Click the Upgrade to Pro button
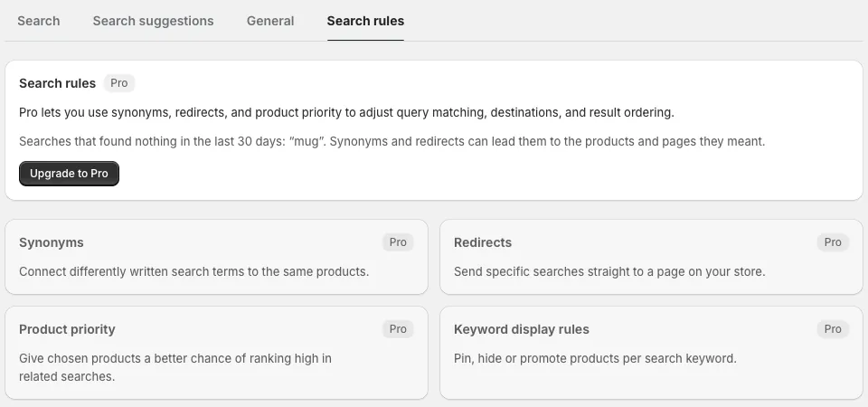Viewport: 868px width, 407px height. pos(70,174)
